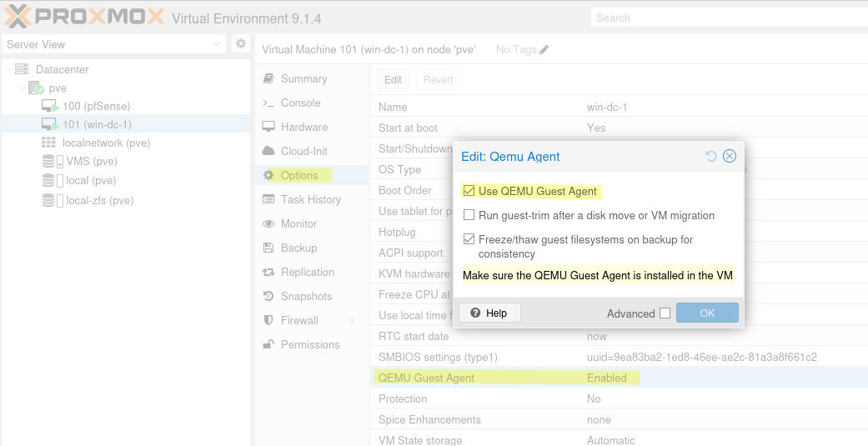Click the VMS (pve) storage icon
Image resolution: width=868 pixels, height=446 pixels.
tap(53, 162)
